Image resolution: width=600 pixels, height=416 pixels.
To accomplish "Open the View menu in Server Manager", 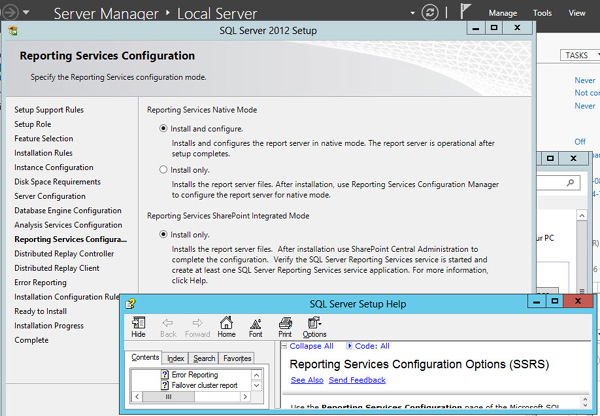I will click(577, 13).
